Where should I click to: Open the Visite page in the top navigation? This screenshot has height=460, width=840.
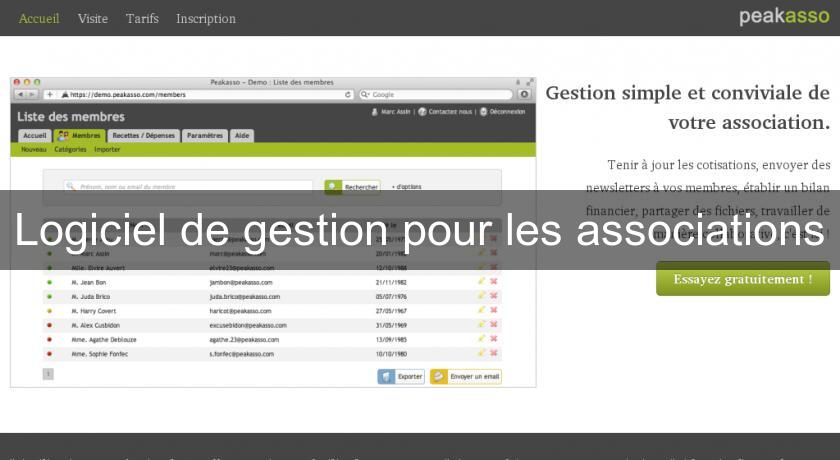pos(93,18)
